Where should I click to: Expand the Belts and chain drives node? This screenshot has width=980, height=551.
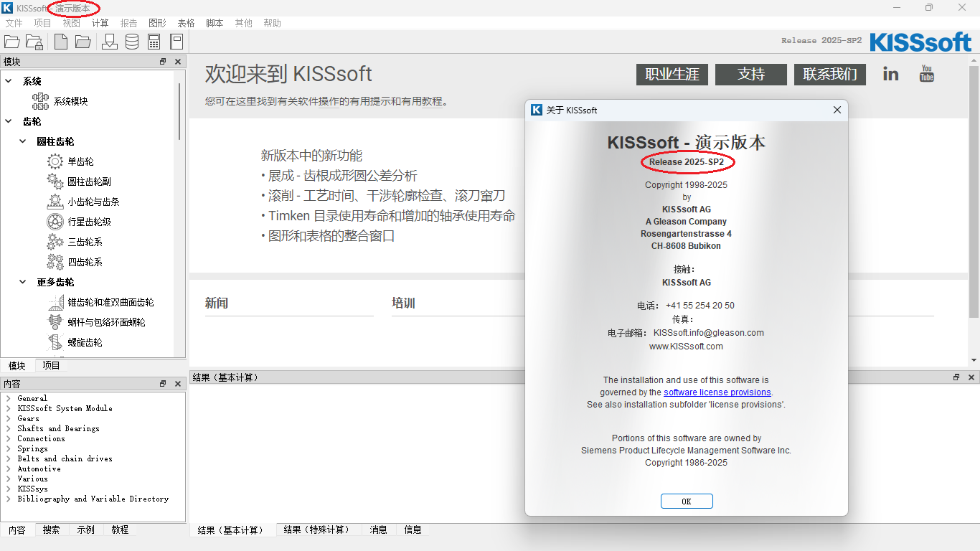(x=9, y=458)
